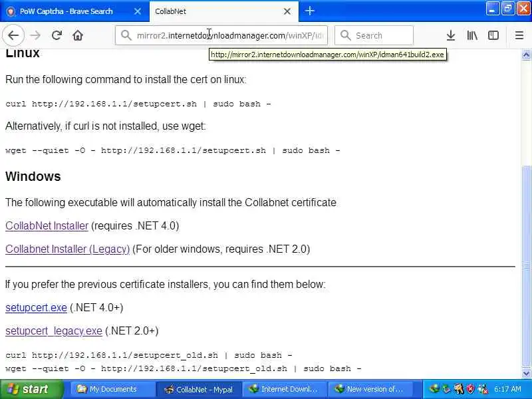
Task: Click the messenger people tray icon
Action: pyautogui.click(x=483, y=389)
